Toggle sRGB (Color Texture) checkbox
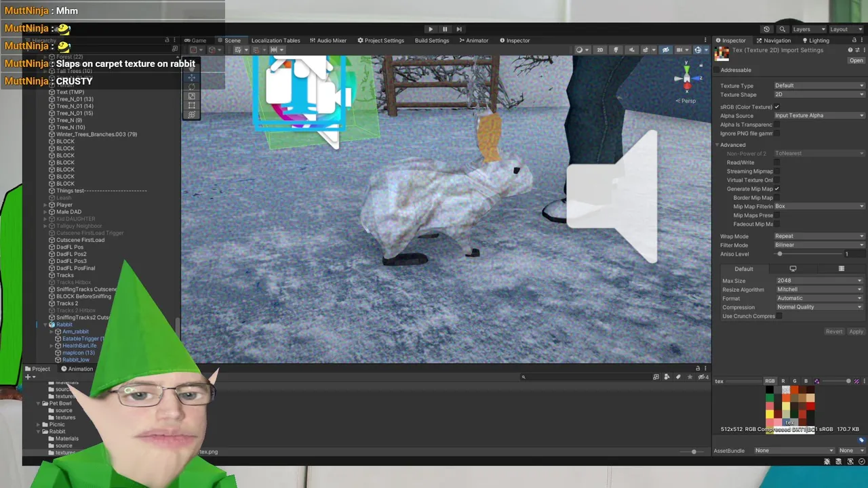 (x=777, y=106)
